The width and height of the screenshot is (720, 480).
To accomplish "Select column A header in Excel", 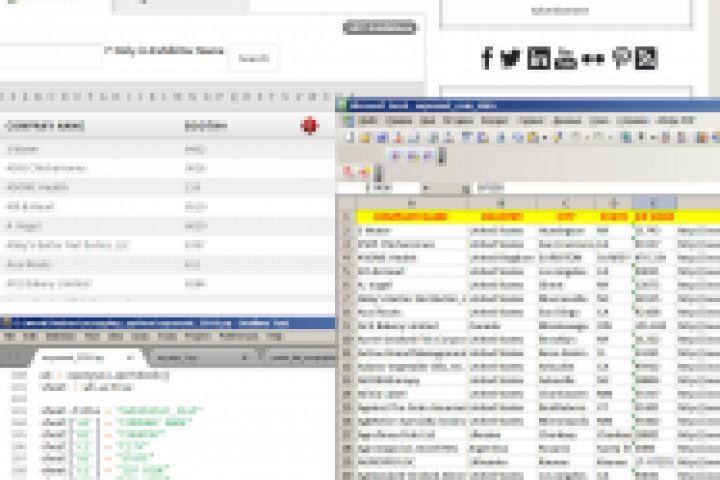I will (412, 203).
